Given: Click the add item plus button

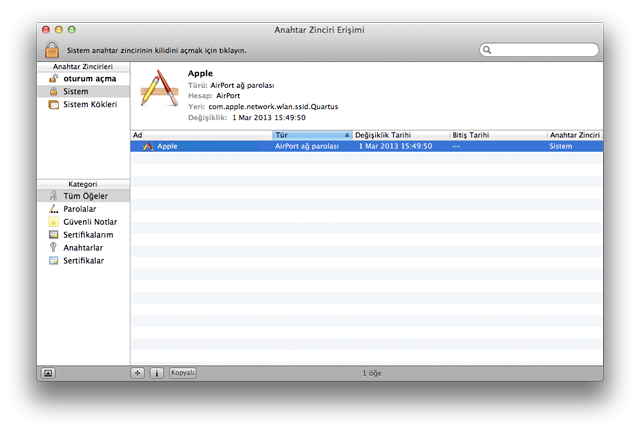Looking at the screenshot, I should tap(138, 373).
